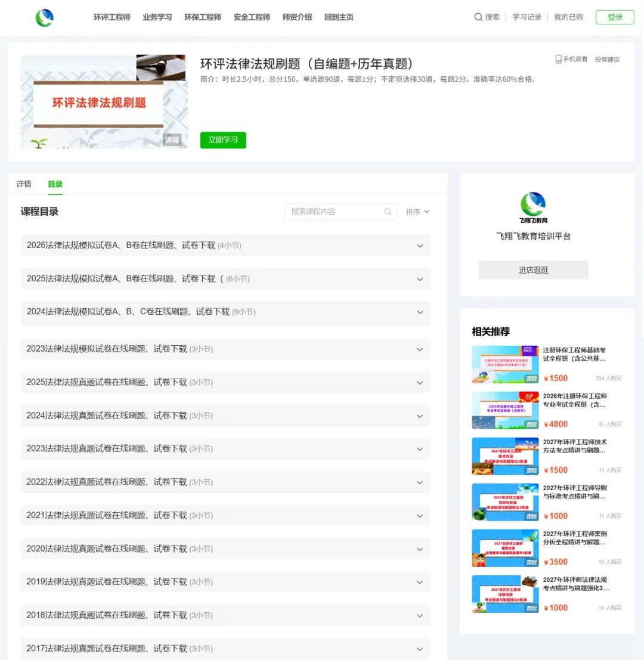Viewport: 644px width, 660px height.
Task: Expand 2025法律法规模拟试卷A、B卷 section
Action: [225, 278]
